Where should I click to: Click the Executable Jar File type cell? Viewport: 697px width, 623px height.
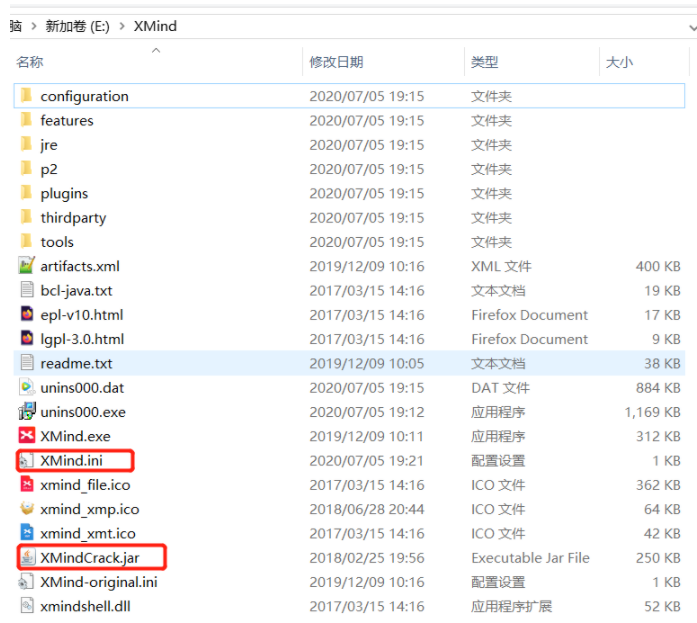[x=530, y=558]
